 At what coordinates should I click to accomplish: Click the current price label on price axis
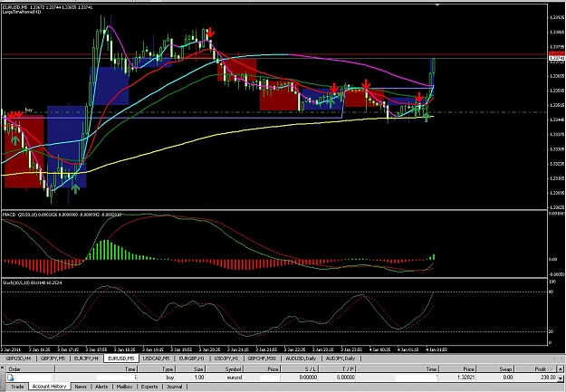click(556, 58)
